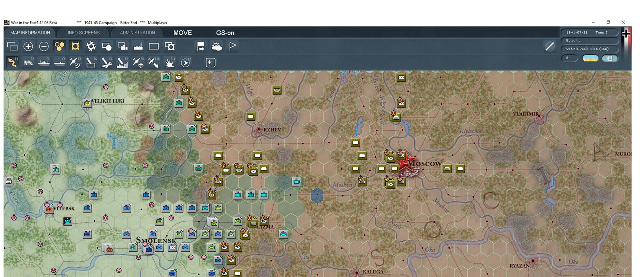Select the Rzhev city label
This screenshot has height=277, width=644.
272,130
